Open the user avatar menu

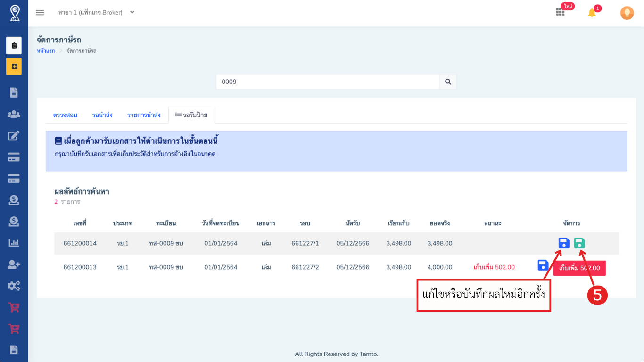627,13
